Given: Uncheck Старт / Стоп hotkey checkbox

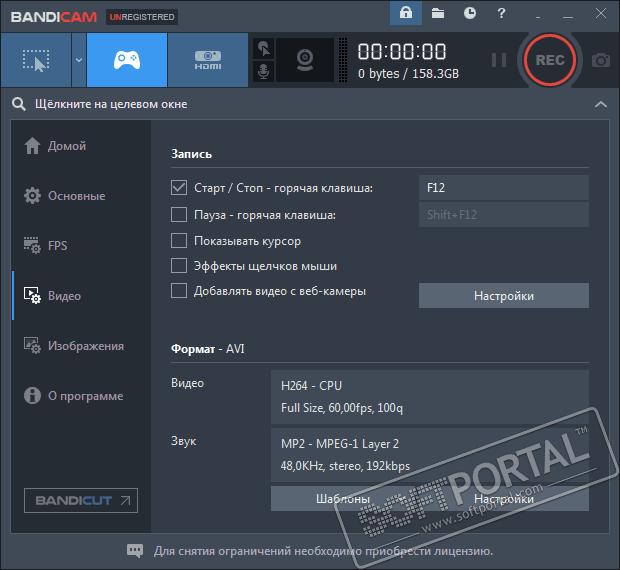Looking at the screenshot, I should point(179,187).
